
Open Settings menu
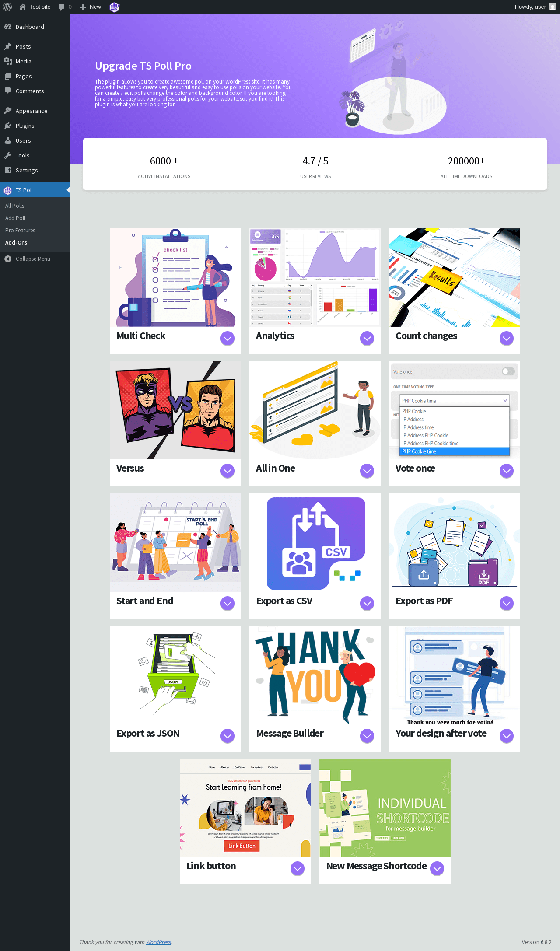(35, 170)
